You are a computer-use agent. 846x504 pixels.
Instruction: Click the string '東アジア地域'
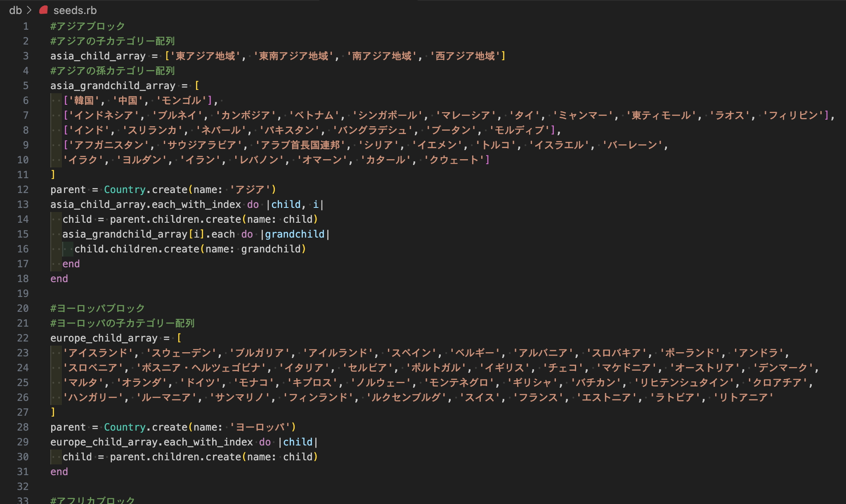click(x=206, y=56)
